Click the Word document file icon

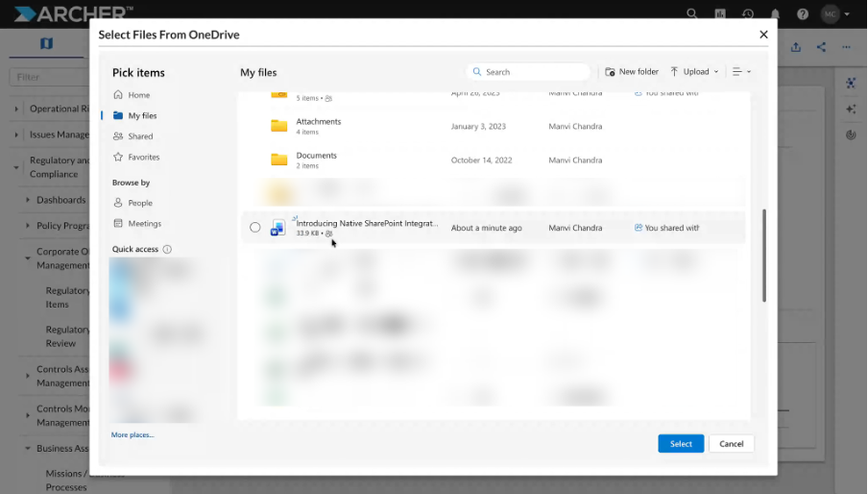277,228
